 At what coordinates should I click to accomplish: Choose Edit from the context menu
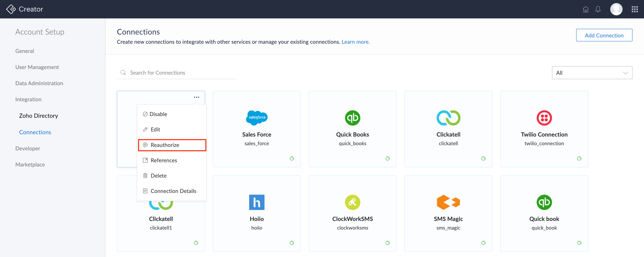tap(172, 129)
